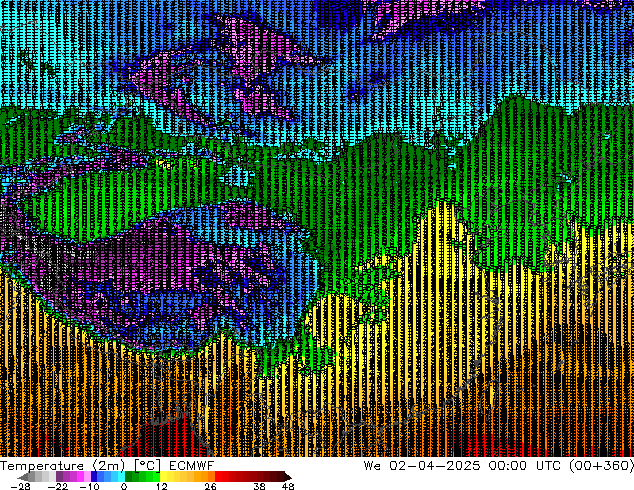This screenshot has width=634, height=490.
Task: Click the 'Temperature (2m) [°C] ECMWF' title text
Action: 107,466
